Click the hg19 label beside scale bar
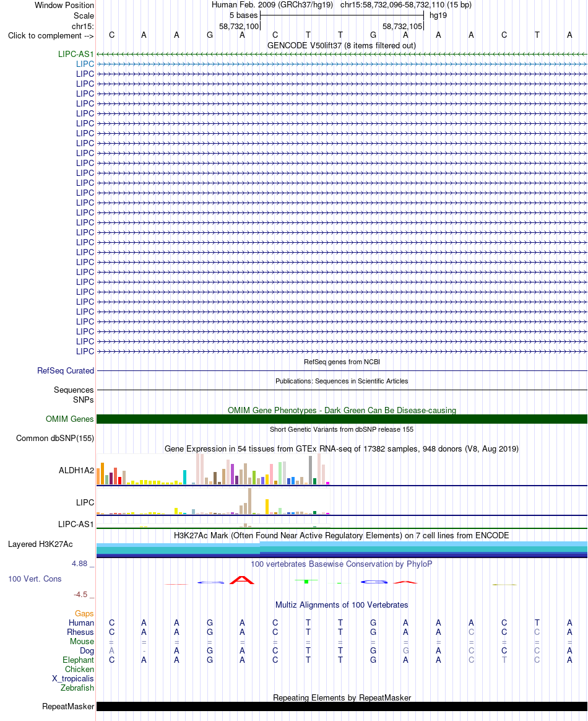The image size is (588, 721). [x=438, y=15]
